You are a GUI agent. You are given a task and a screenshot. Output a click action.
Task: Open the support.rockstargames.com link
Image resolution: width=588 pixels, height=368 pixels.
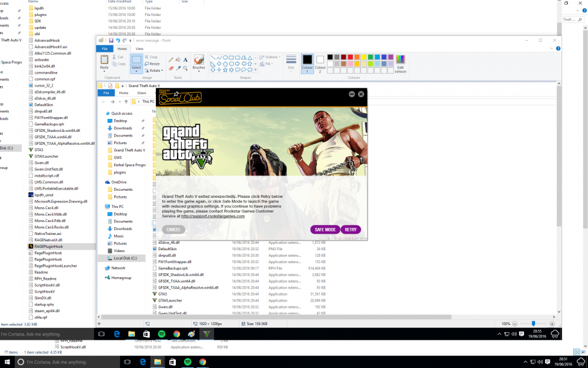213,216
